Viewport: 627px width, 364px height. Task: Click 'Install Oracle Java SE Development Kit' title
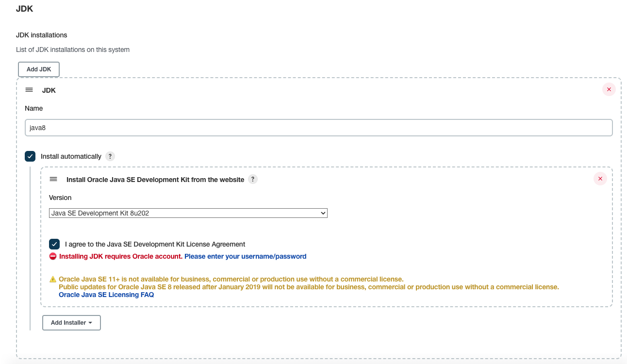pos(155,180)
